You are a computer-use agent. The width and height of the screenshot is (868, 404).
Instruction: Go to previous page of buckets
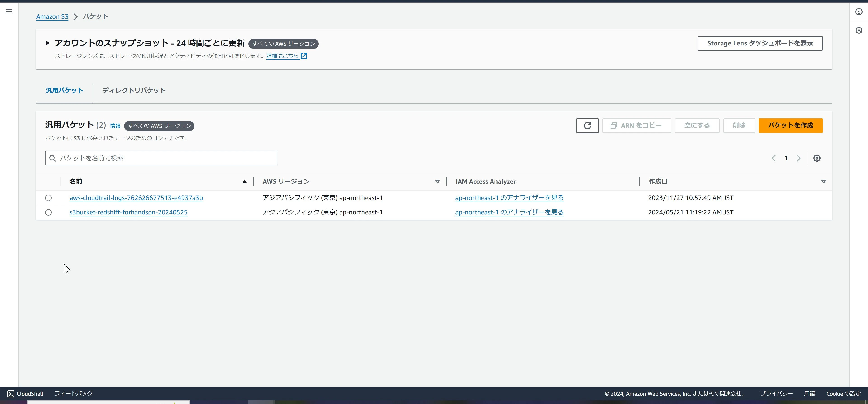pyautogui.click(x=774, y=158)
